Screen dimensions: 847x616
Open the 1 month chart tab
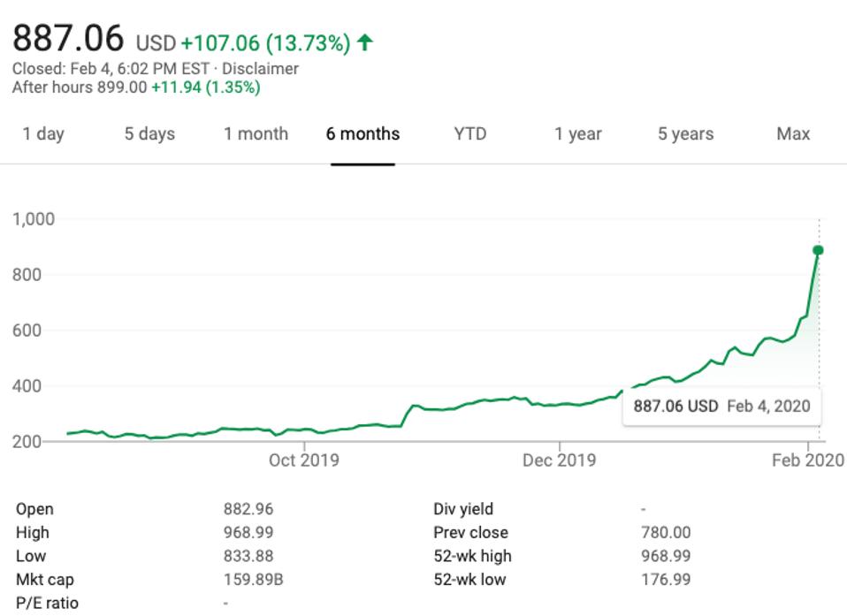coord(256,134)
